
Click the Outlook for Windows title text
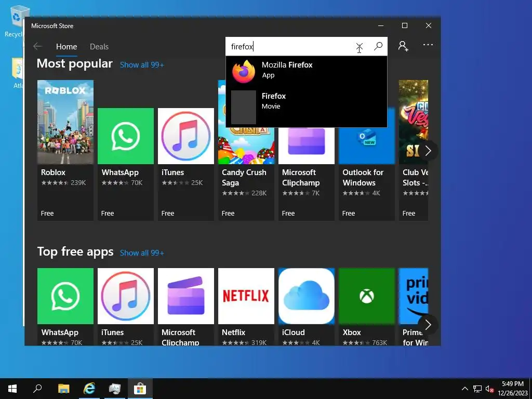(363, 178)
